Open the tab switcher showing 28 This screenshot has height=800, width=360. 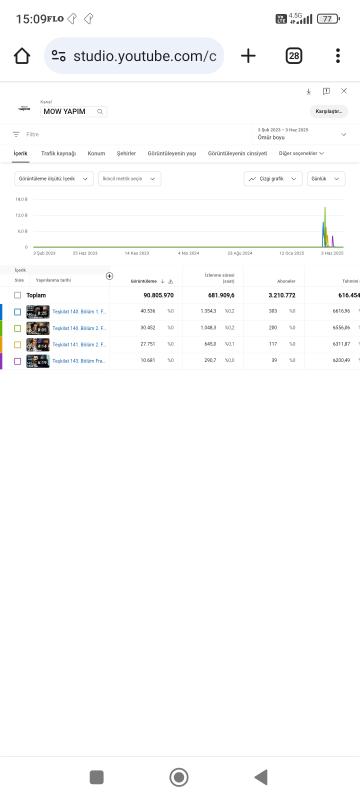tap(294, 56)
